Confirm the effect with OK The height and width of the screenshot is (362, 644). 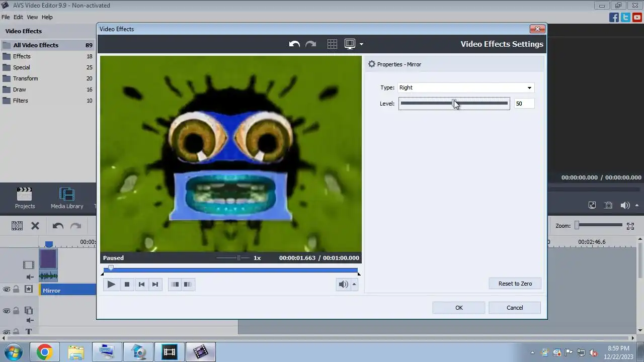pos(459,308)
